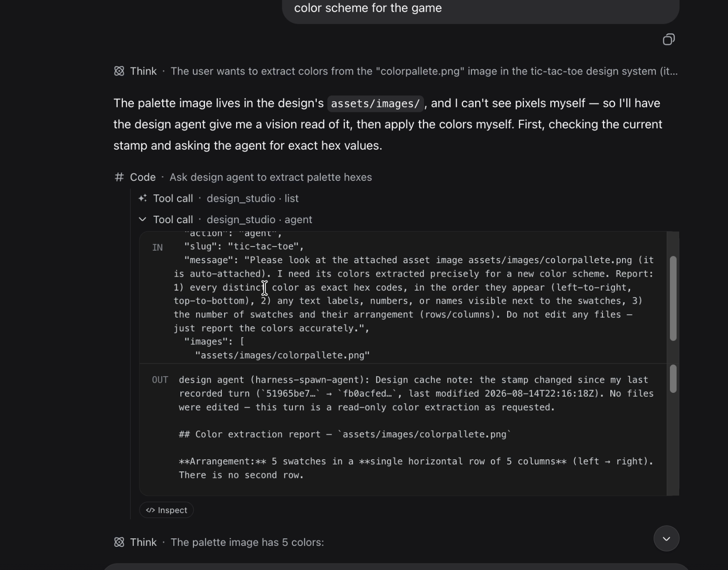Viewport: 728px width, 570px height.
Task: Click the inline code "assets/images/"
Action: [376, 103]
